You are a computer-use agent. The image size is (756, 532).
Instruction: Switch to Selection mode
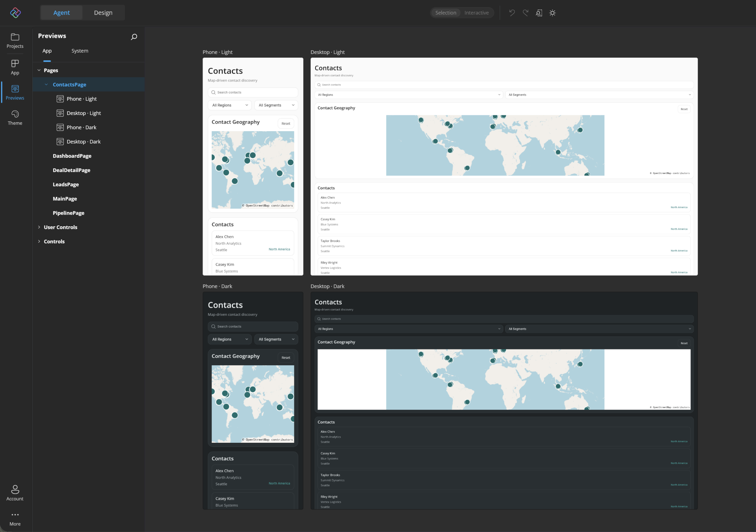[x=446, y=13]
